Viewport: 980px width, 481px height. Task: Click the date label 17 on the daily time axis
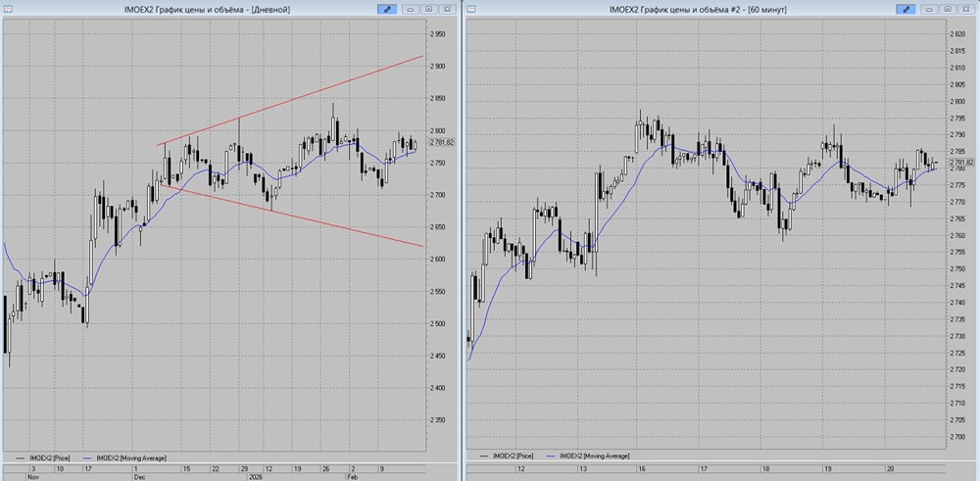point(87,468)
